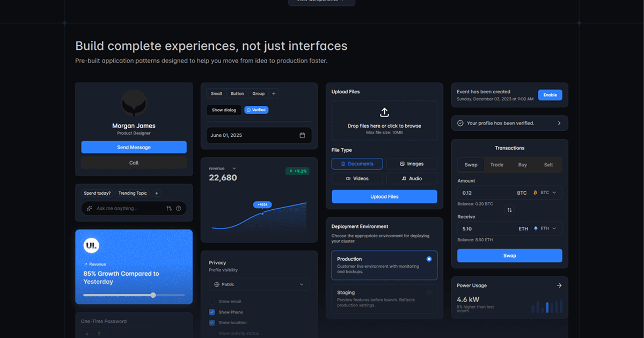The image size is (644, 338).
Task: Select the Production environment radio
Action: [x=429, y=259]
